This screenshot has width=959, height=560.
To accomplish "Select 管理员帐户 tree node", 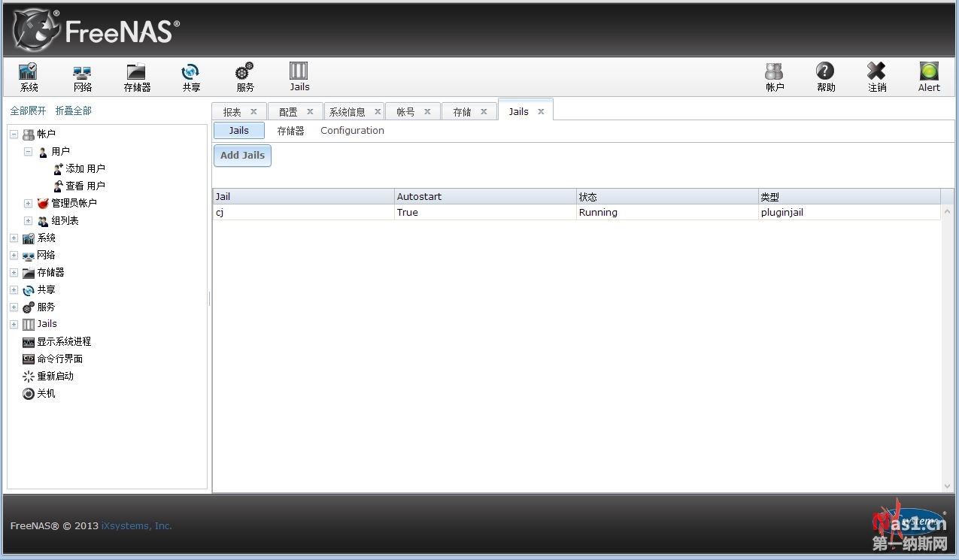I will 67,203.
